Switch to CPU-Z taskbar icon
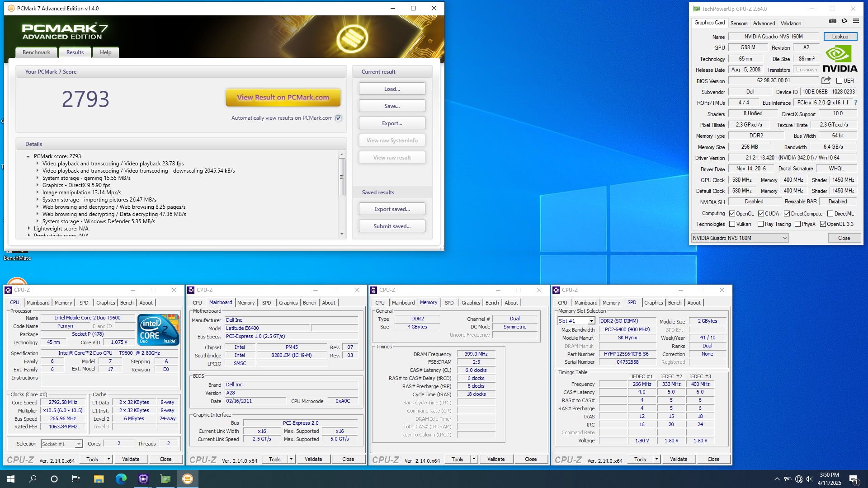This screenshot has height=488, width=868. tap(143, 479)
